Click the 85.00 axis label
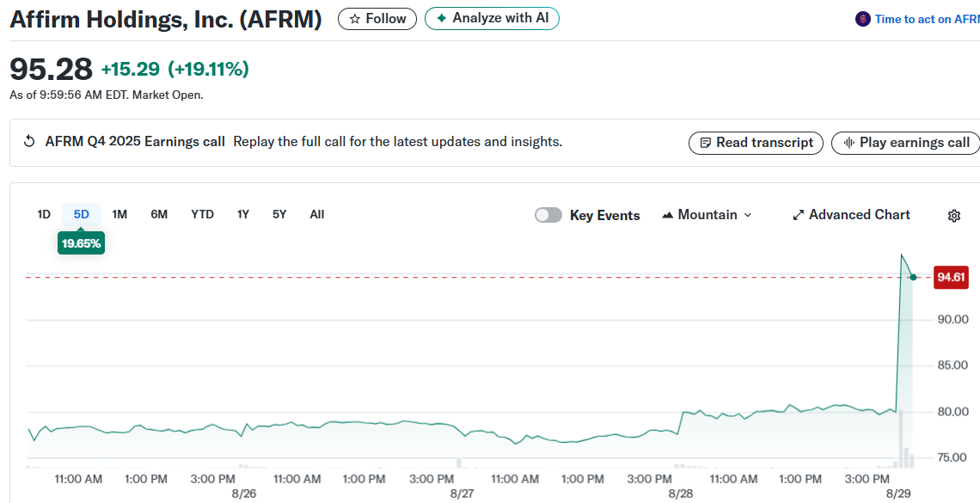 pyautogui.click(x=952, y=365)
